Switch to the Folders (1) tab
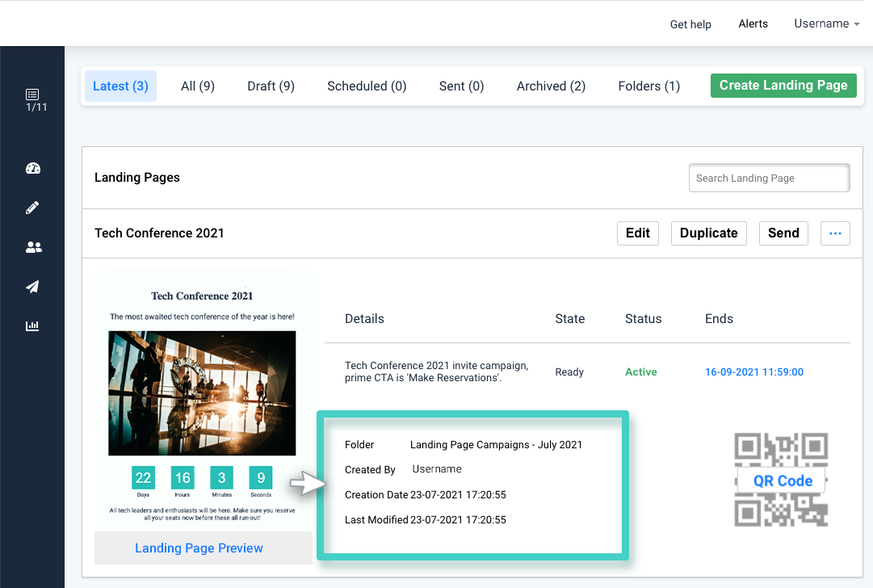873x588 pixels. [648, 86]
